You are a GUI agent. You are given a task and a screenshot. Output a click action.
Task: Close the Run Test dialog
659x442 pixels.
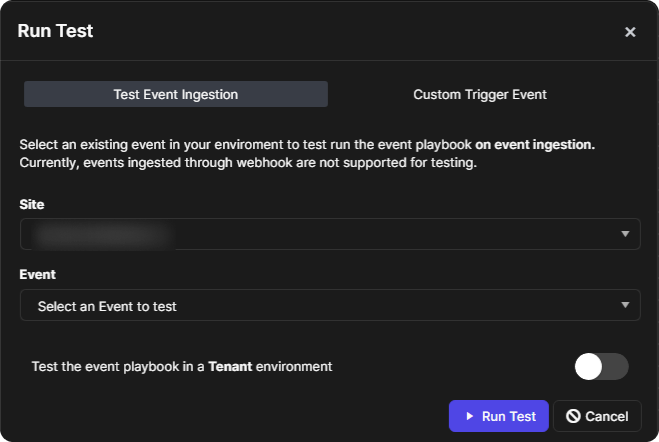pyautogui.click(x=630, y=32)
